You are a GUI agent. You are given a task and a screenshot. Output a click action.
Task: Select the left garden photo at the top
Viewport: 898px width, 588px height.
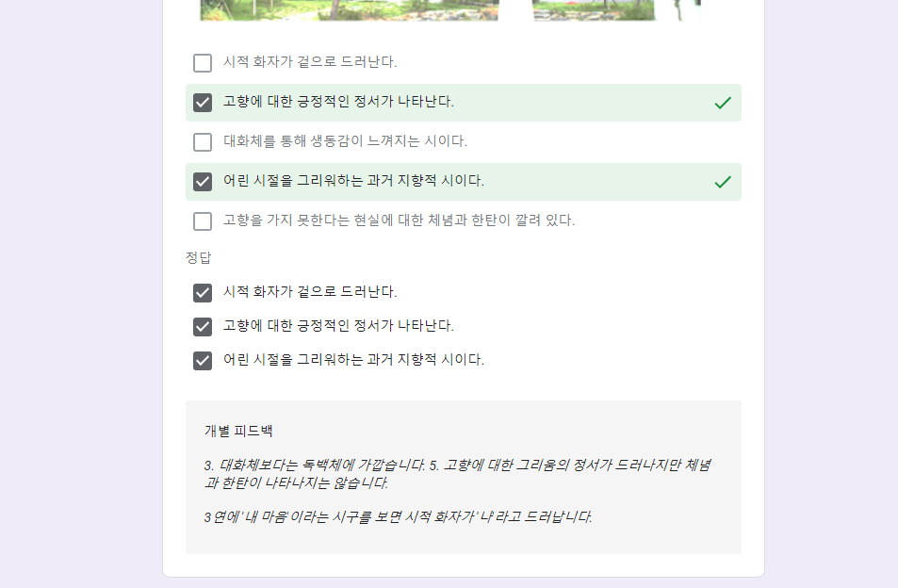(x=348, y=11)
